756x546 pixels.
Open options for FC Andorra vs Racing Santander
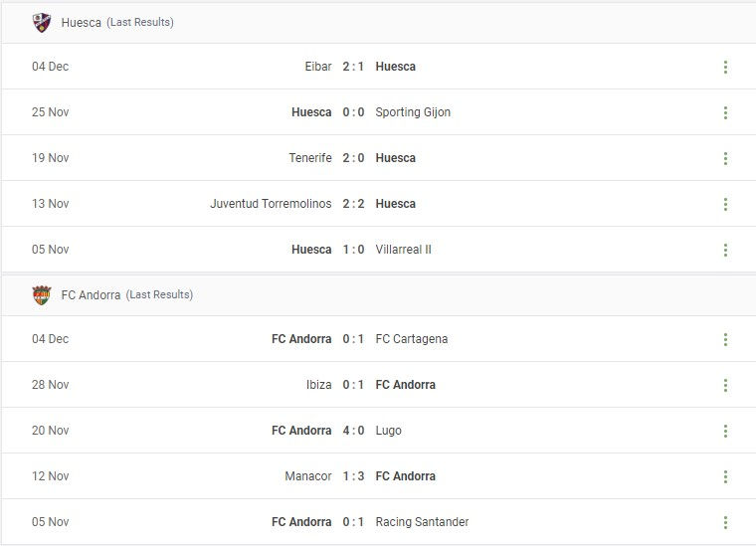point(725,522)
